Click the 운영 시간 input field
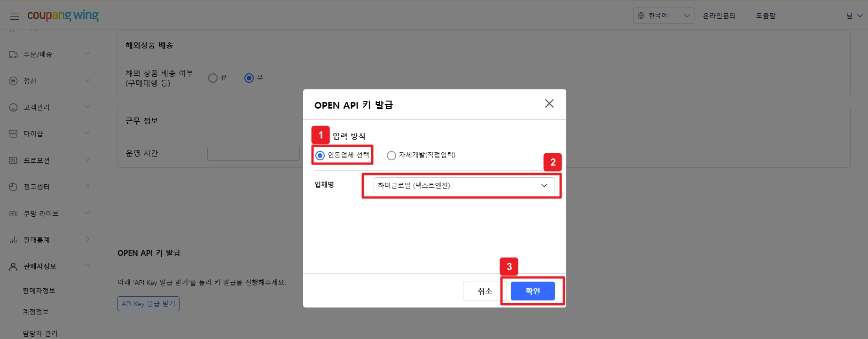Viewport: 868px width, 339px height. coord(253,153)
